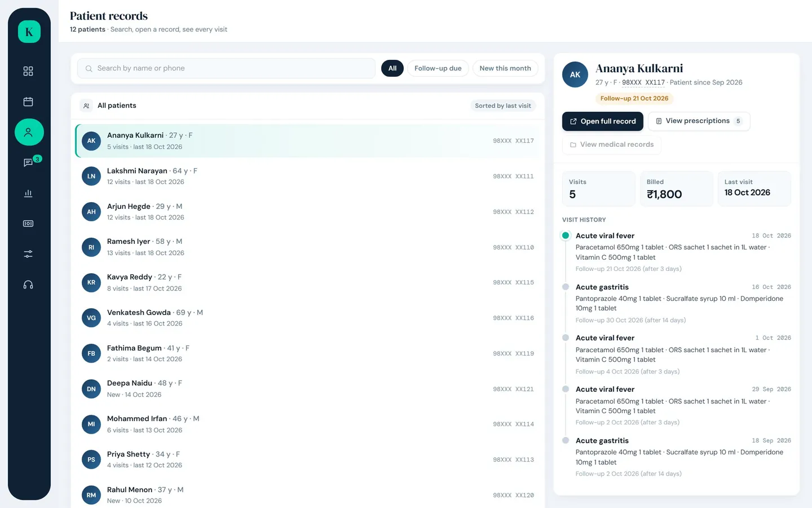
Task: Select the Ananya Kulkarni patient row
Action: 308,141
